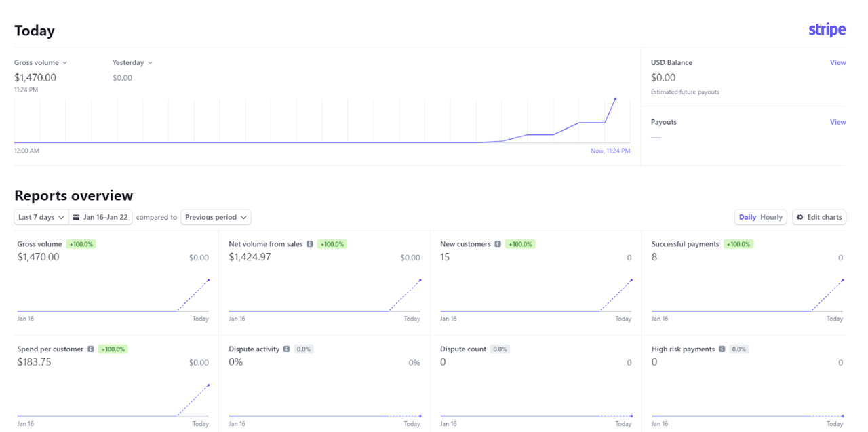The width and height of the screenshot is (868, 432).
Task: Open info icon next to Dispute activity
Action: pos(286,349)
